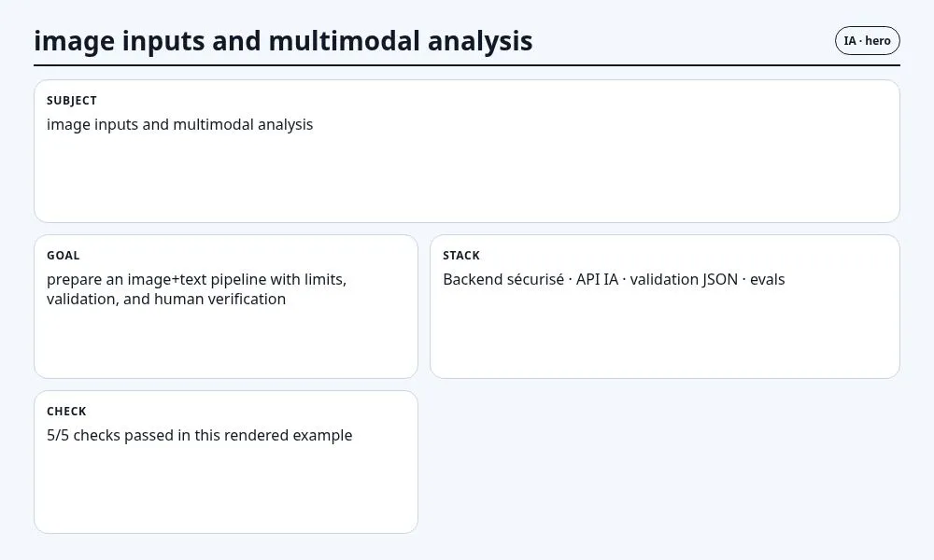Click the API IA stack item
Viewport: 934px width, 560px height.
597,280
